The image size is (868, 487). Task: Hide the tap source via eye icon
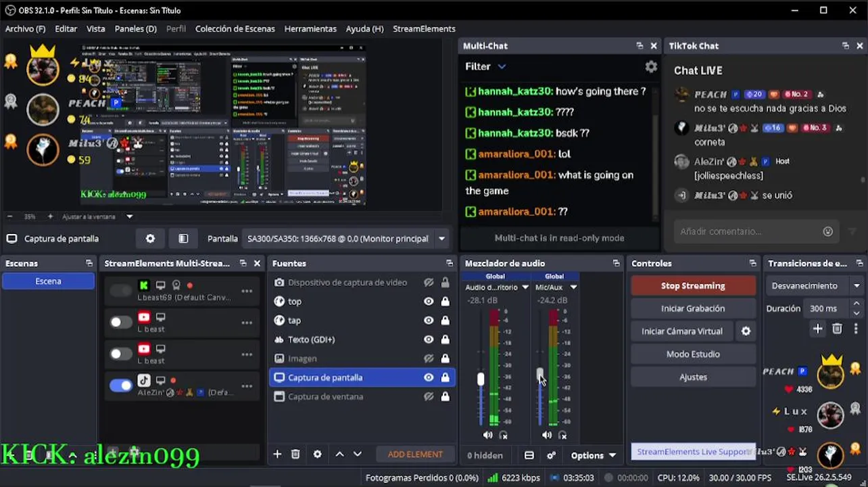click(x=429, y=321)
